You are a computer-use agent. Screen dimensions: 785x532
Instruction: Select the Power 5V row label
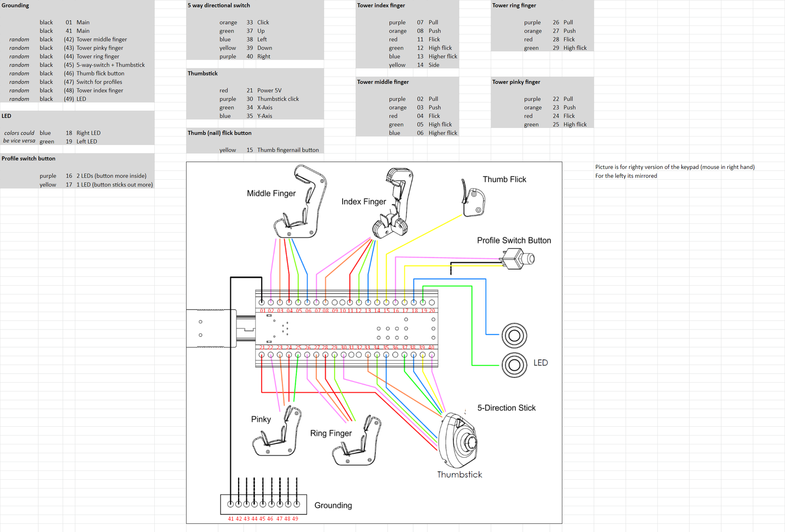[269, 90]
